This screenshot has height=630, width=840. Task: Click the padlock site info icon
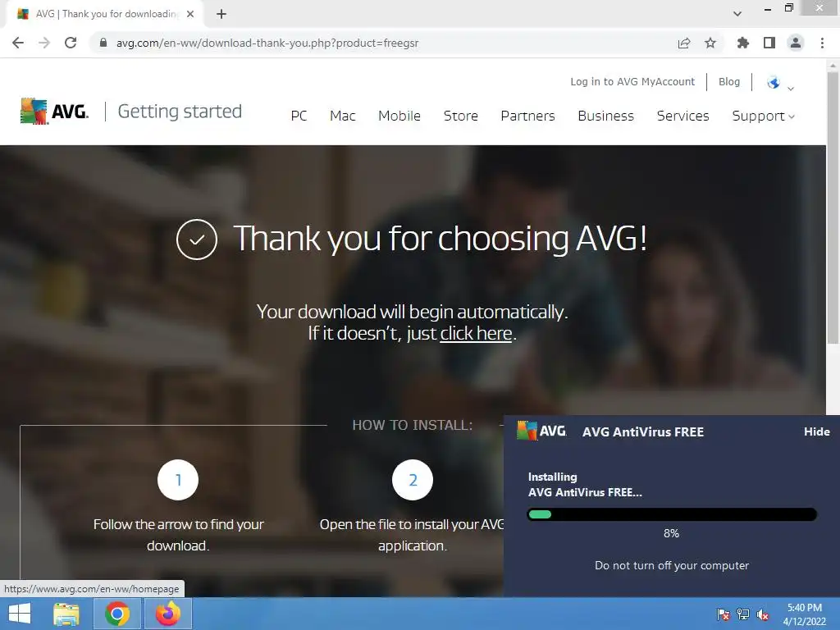103,43
